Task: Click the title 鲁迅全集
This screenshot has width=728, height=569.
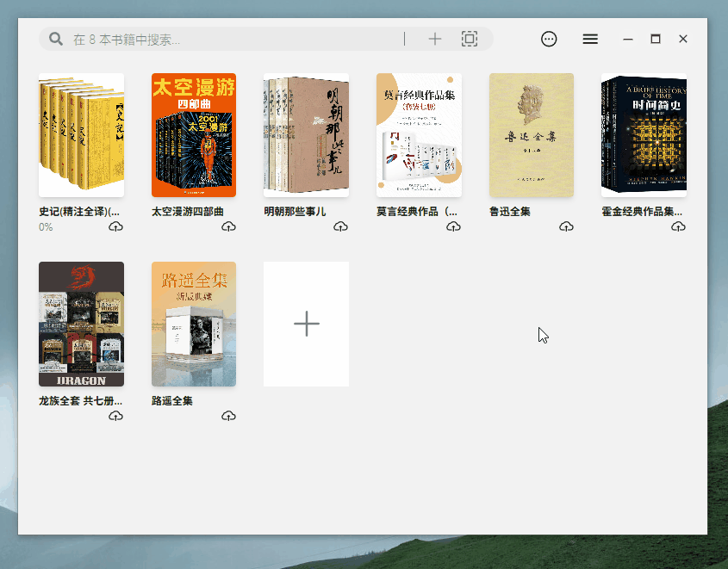Action: pyautogui.click(x=510, y=212)
